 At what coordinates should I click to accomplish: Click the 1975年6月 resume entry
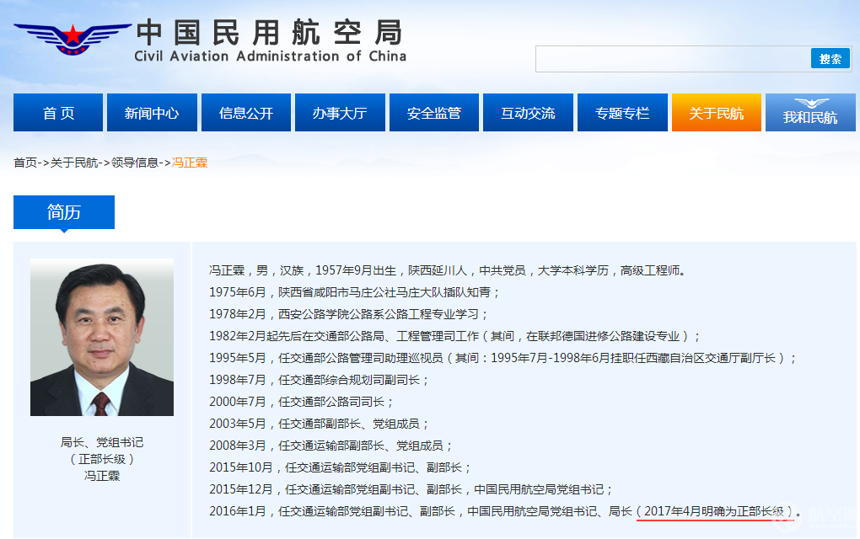pos(354,292)
